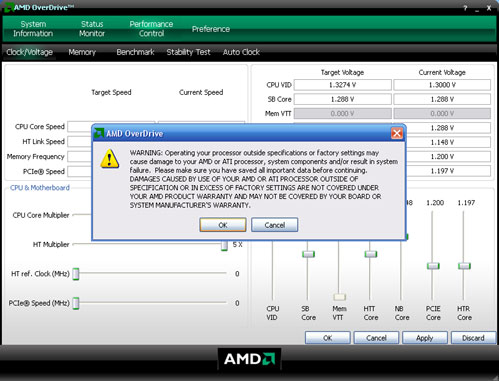Click the PCIE Core voltage slider handle
499x381 pixels.
click(x=433, y=266)
